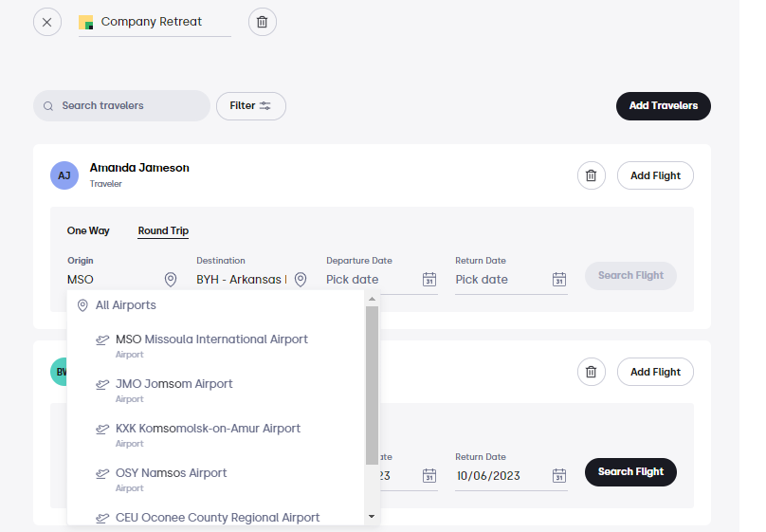Remove Amanda Jameson using her trash icon

pyautogui.click(x=592, y=175)
